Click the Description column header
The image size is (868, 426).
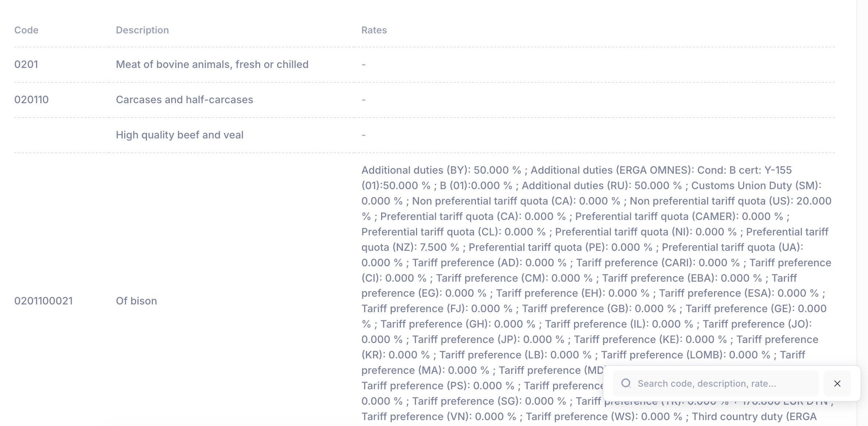tap(142, 30)
